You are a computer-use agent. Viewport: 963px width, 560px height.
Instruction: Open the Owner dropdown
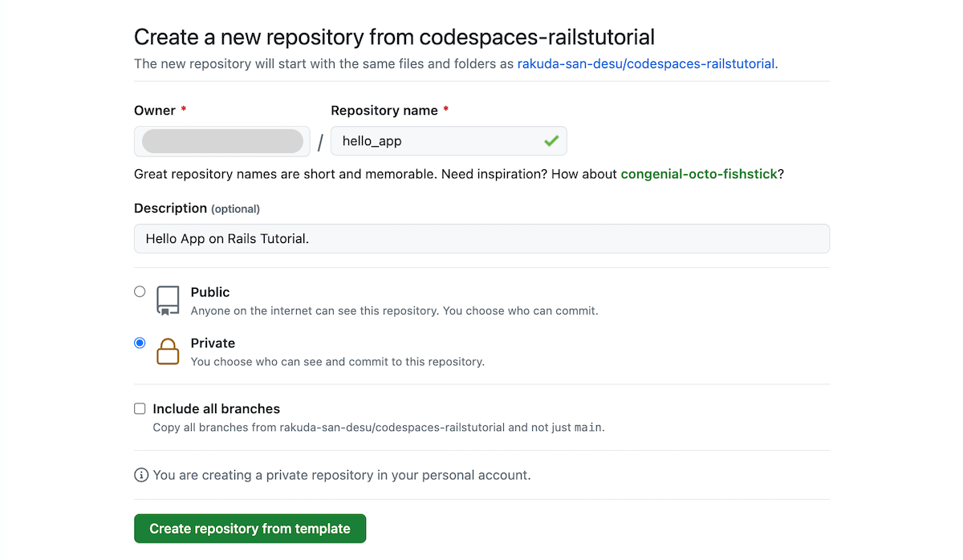click(222, 141)
